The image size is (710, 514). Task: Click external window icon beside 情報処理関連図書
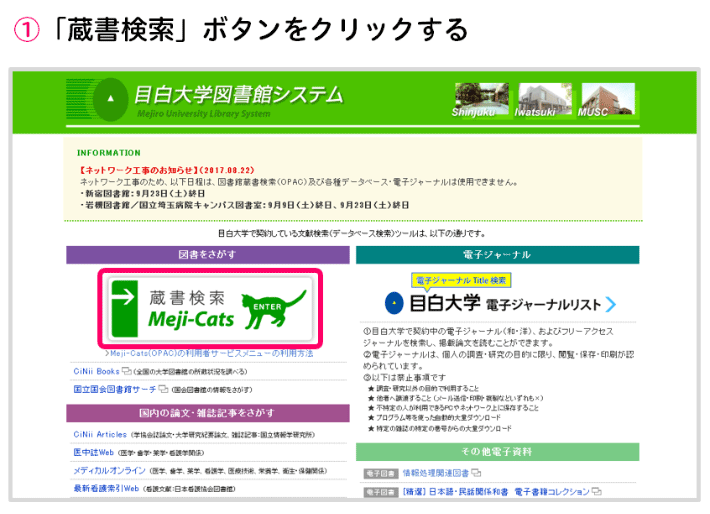coord(476,473)
